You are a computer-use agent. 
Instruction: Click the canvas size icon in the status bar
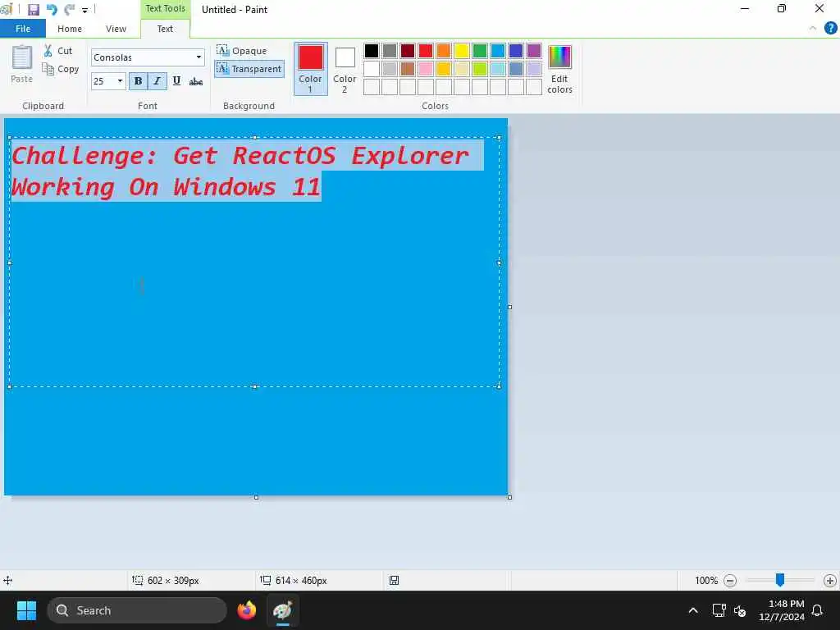click(x=265, y=580)
